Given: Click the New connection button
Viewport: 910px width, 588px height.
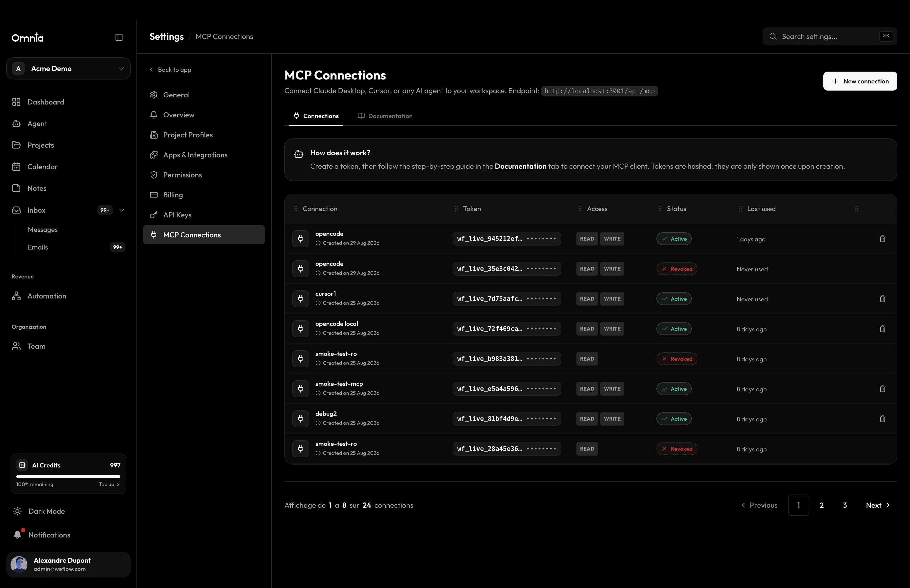Looking at the screenshot, I should coord(860,81).
